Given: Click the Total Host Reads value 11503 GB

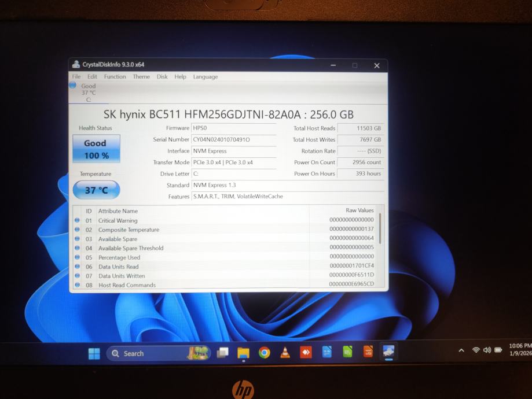Looking at the screenshot, I should (x=361, y=128).
